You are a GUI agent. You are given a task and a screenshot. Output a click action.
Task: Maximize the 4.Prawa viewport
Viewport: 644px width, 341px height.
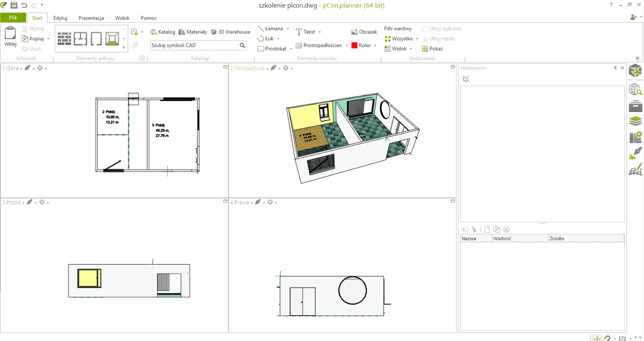coord(453,201)
